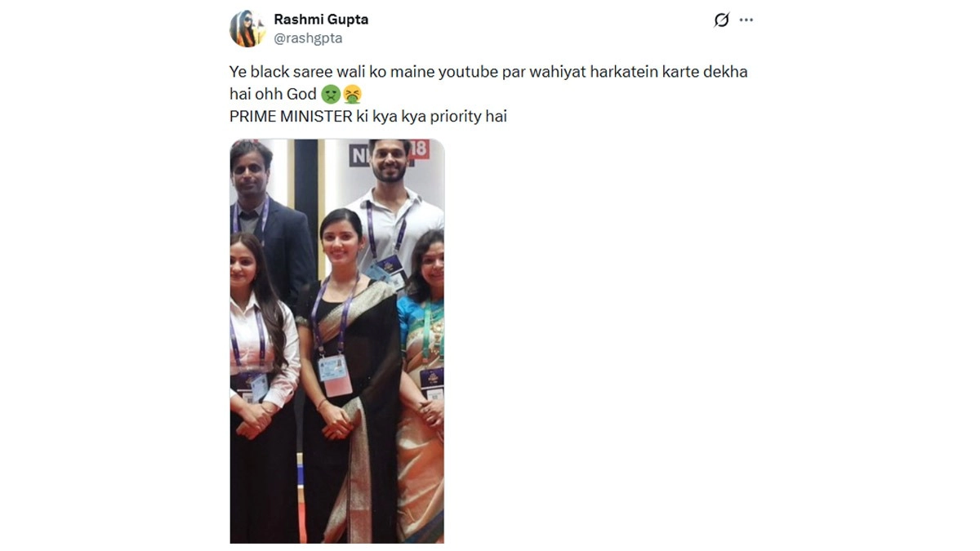
Task: Click the vomiting face emoji
Action: click(x=352, y=94)
